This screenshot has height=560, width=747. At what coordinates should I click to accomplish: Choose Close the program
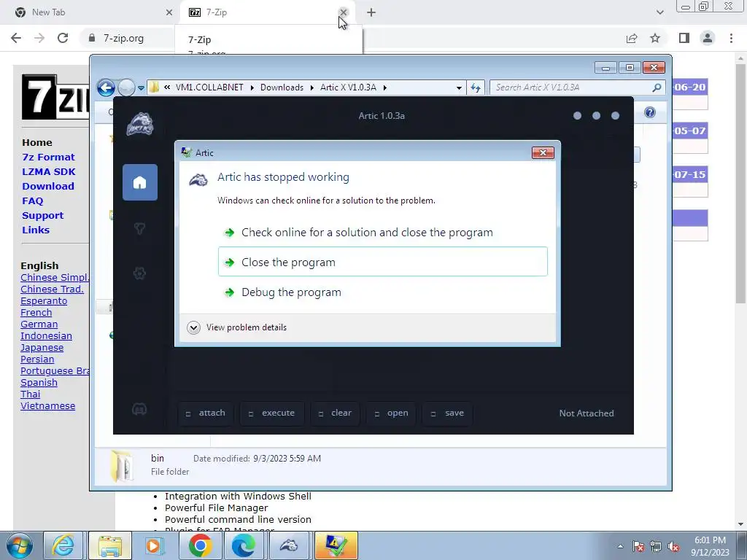pos(382,262)
